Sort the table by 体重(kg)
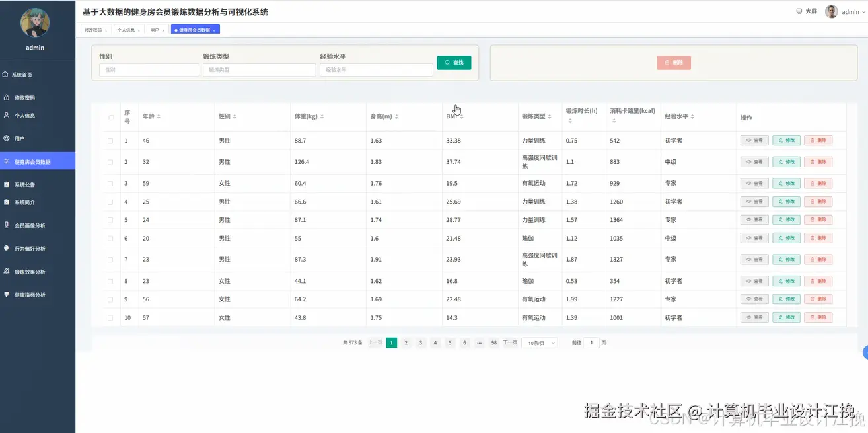This screenshot has width=868, height=433. [x=322, y=116]
